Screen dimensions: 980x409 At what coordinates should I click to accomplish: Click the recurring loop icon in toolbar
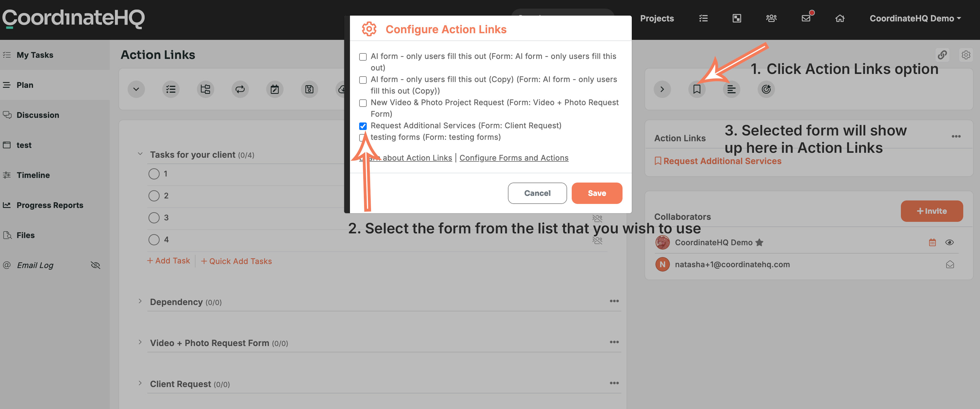[240, 89]
